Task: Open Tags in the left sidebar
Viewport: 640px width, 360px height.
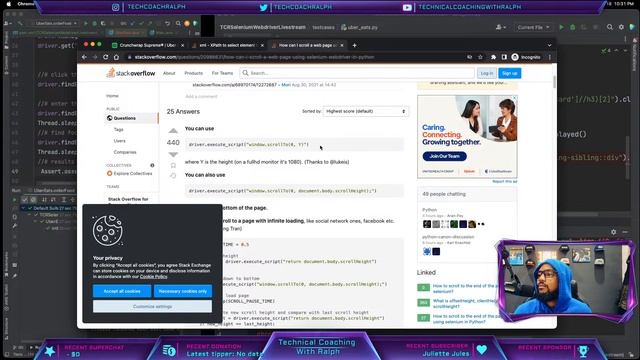Action: coord(118,129)
